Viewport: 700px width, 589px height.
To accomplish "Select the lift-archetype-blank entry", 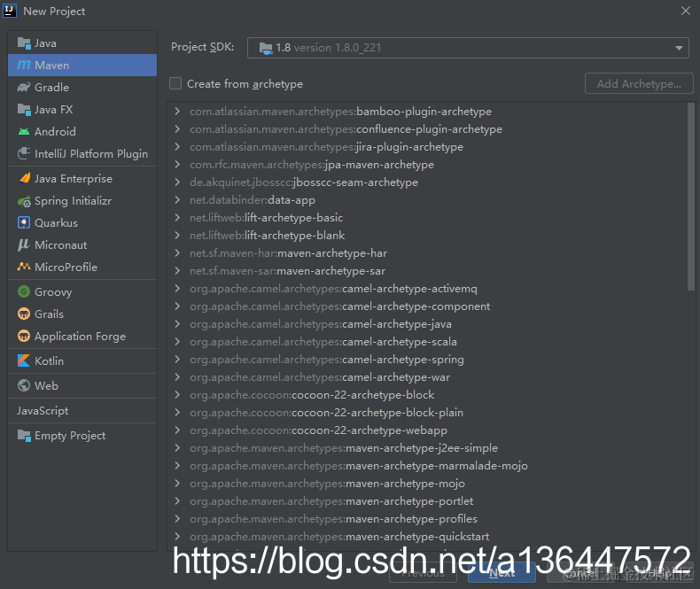I will [267, 235].
